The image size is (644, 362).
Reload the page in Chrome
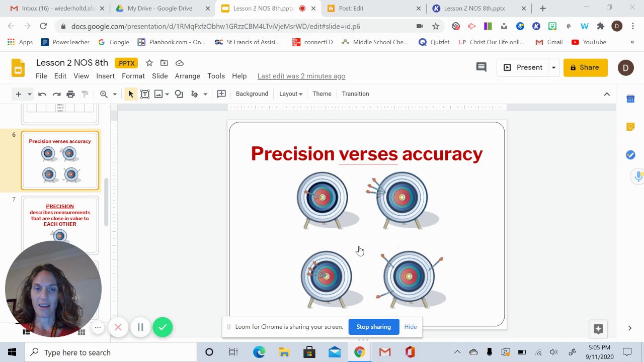[x=43, y=26]
